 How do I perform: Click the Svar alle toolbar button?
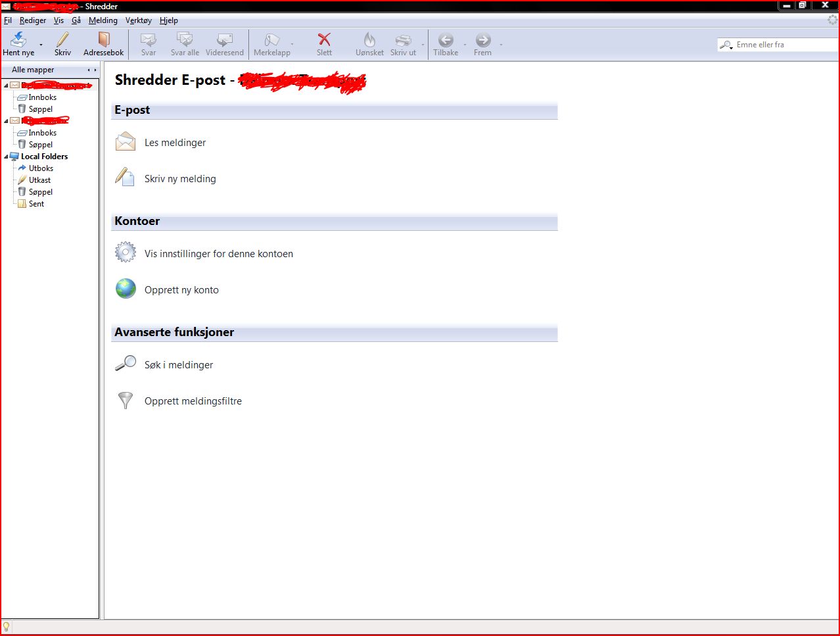[185, 44]
